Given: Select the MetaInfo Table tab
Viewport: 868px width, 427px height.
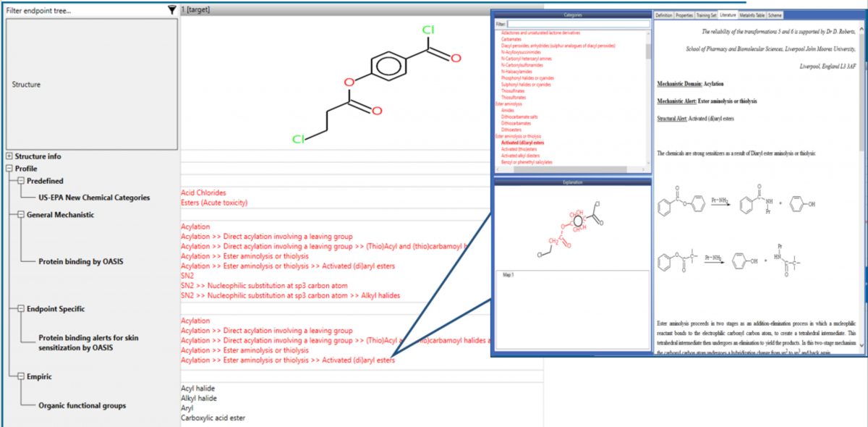Looking at the screenshot, I should pyautogui.click(x=752, y=15).
